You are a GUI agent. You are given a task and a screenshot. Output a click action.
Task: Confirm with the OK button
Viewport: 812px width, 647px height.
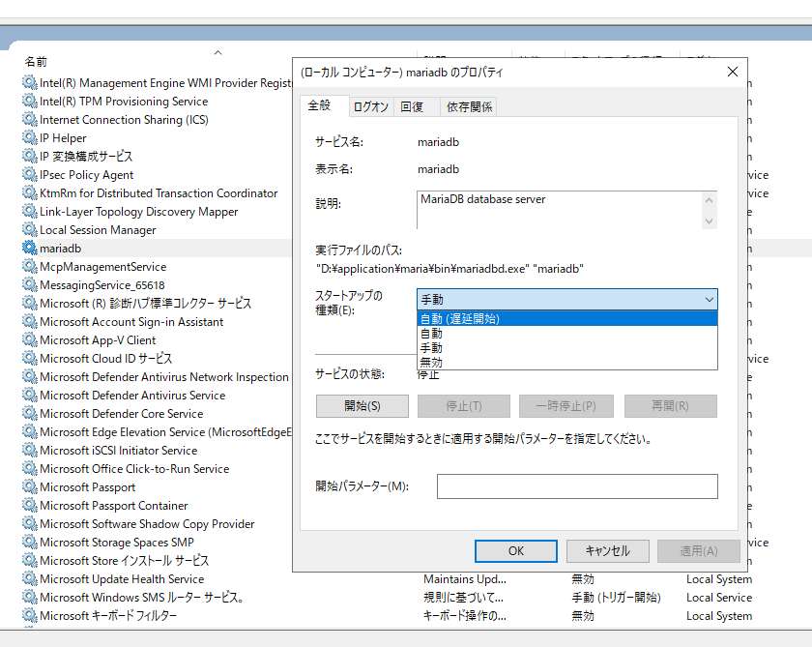coord(516,550)
